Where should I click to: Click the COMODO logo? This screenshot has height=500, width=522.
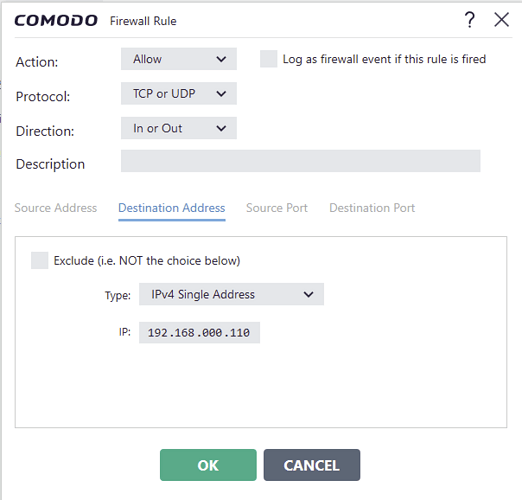(x=56, y=21)
